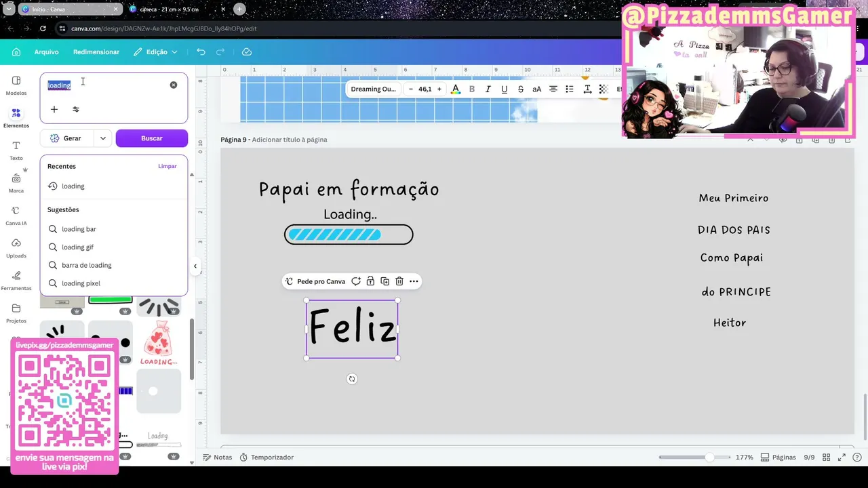
Task: Change text alignment
Action: pyautogui.click(x=553, y=89)
